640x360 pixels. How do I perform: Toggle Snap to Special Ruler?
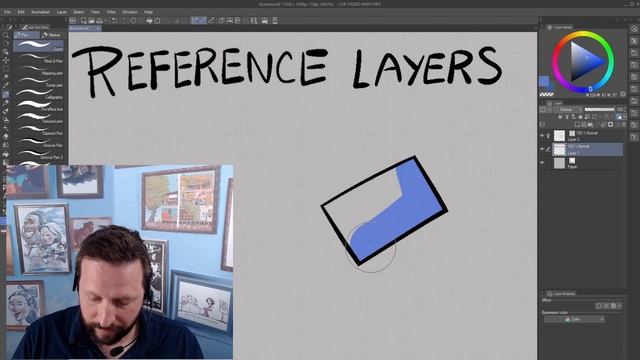203,20
